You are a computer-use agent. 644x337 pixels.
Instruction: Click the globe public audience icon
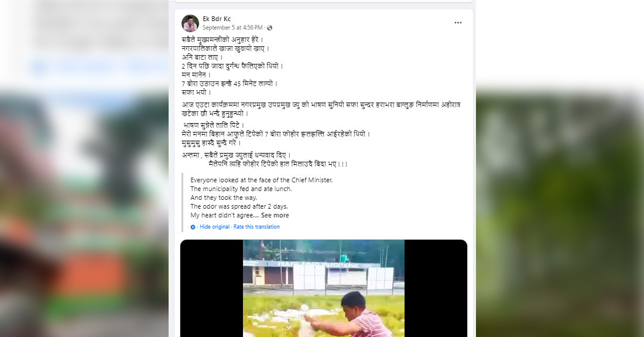click(x=269, y=28)
